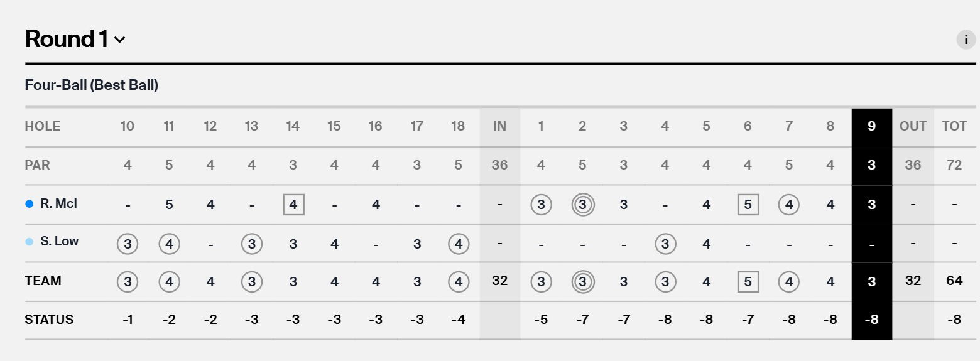Select the hole 10 column header
The image size is (980, 361).
coord(128,126)
